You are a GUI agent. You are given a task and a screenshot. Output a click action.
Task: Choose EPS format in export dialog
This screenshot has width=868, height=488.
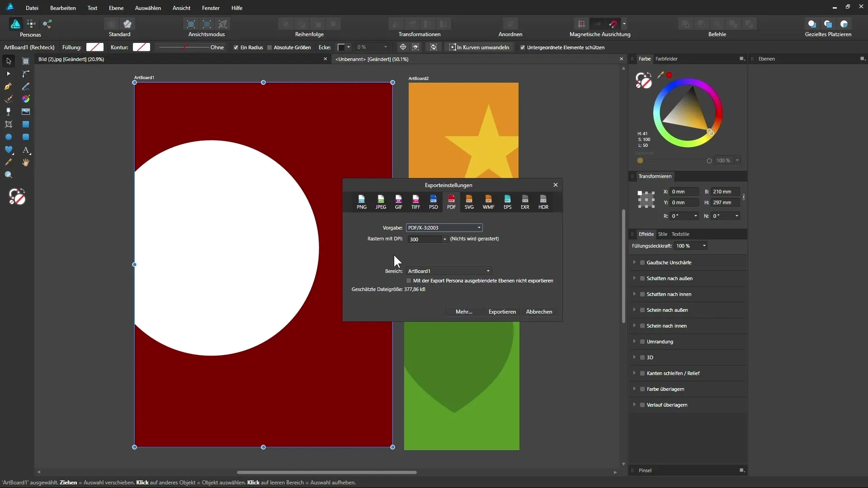507,202
